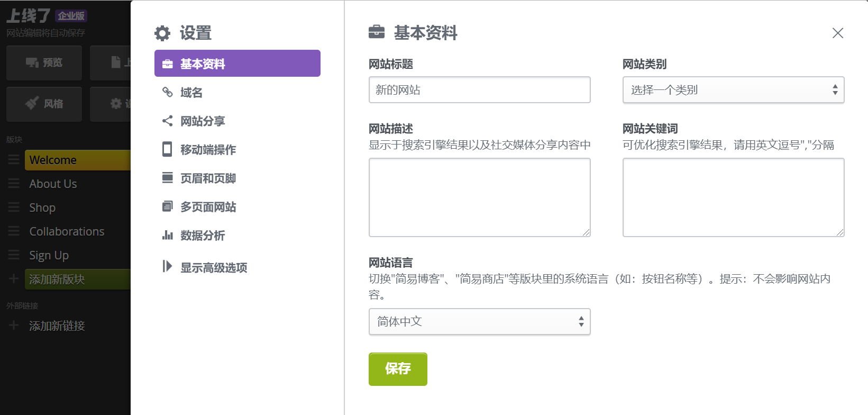Screen dimensions: 868x415
Task: Click the drag handle beside Shop
Action: 14,207
